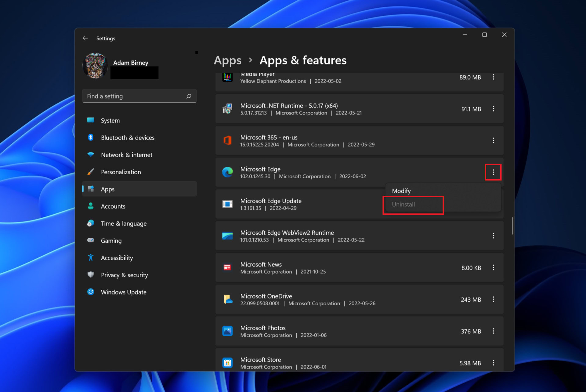
Task: Open Accessibility settings
Action: 139,257
